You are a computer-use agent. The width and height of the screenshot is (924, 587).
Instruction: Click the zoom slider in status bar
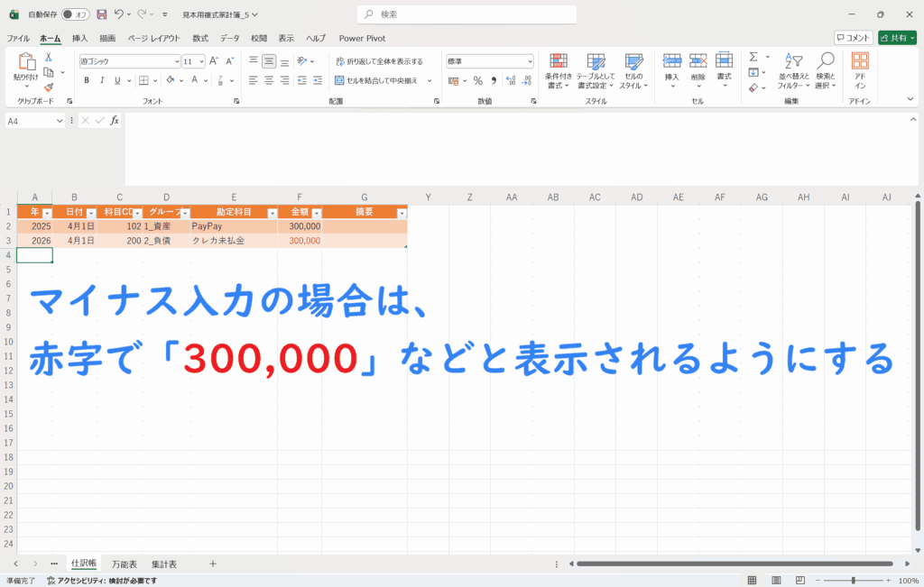[x=853, y=581]
